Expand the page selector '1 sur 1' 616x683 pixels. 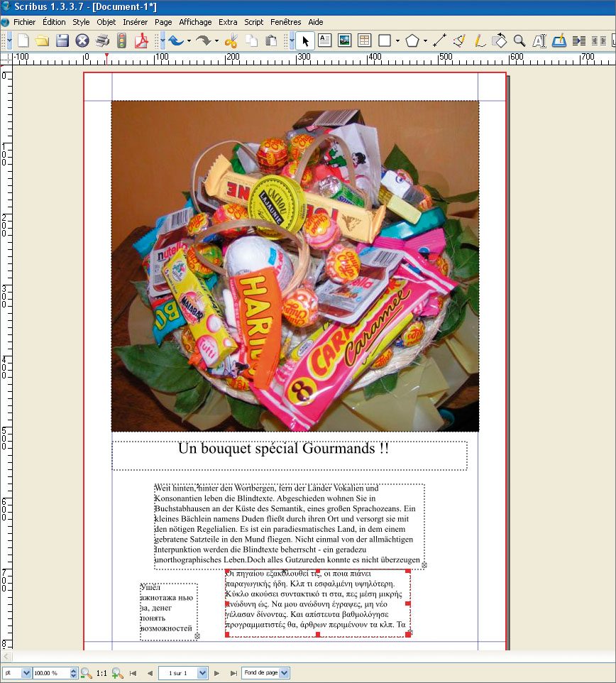point(202,672)
